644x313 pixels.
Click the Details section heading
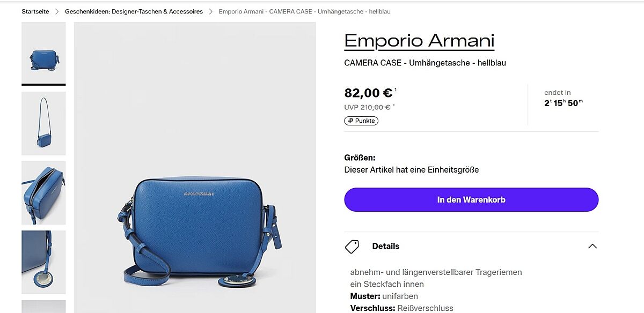(386, 247)
